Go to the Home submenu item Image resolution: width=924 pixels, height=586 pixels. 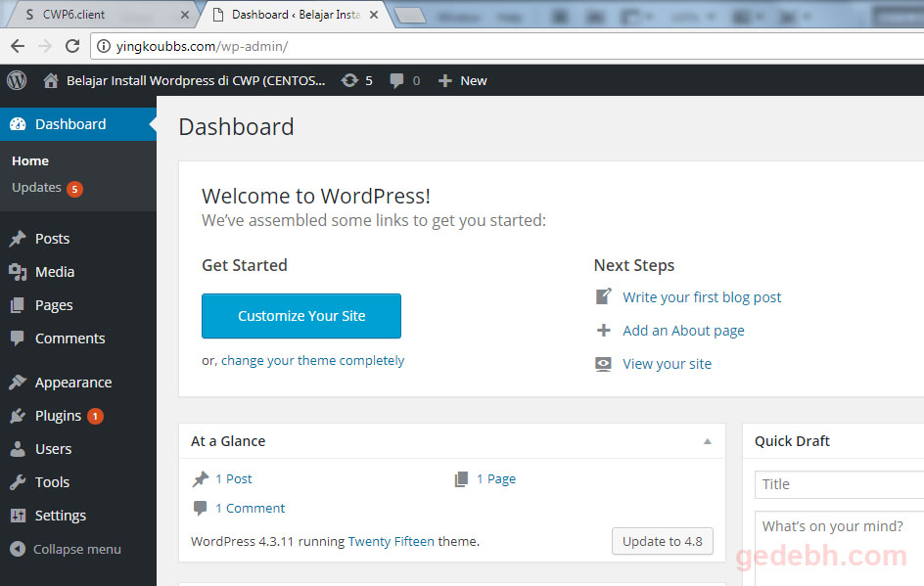tap(30, 160)
